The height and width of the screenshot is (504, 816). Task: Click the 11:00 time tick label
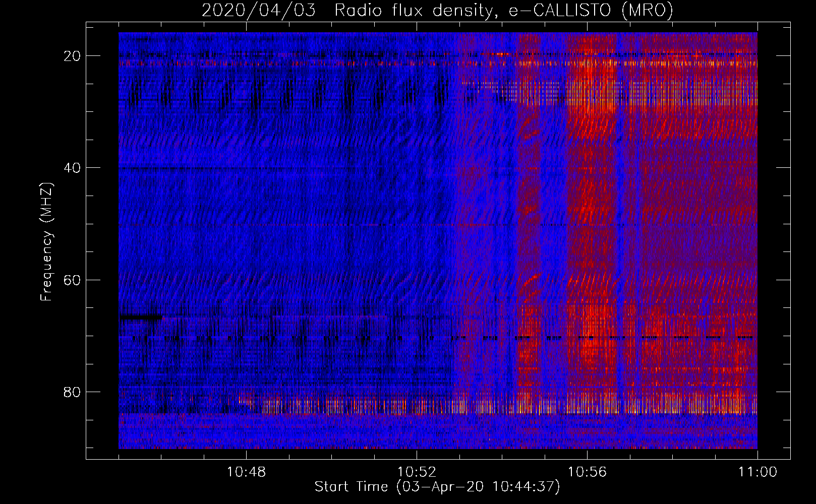(x=757, y=472)
